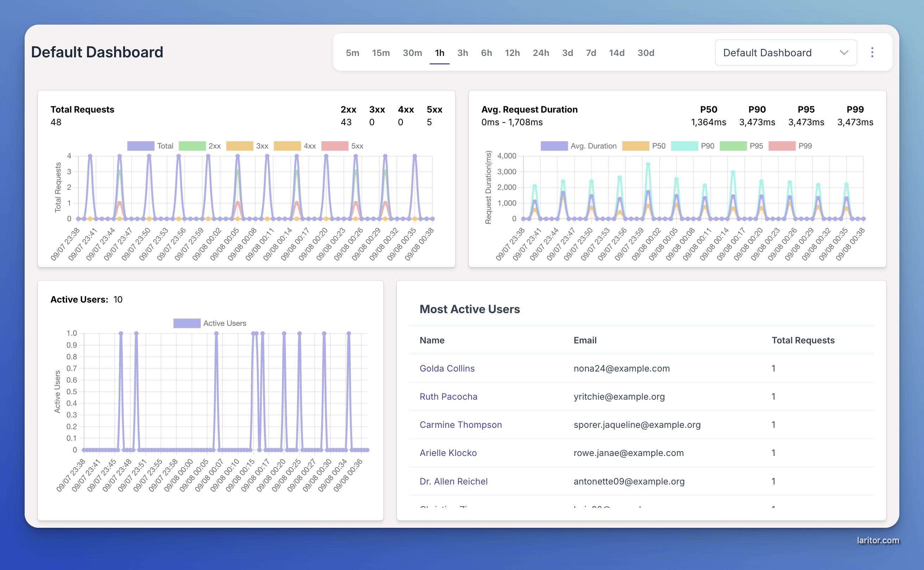Switch to the 3h time range
Screen dimensions: 924x570
(463, 53)
